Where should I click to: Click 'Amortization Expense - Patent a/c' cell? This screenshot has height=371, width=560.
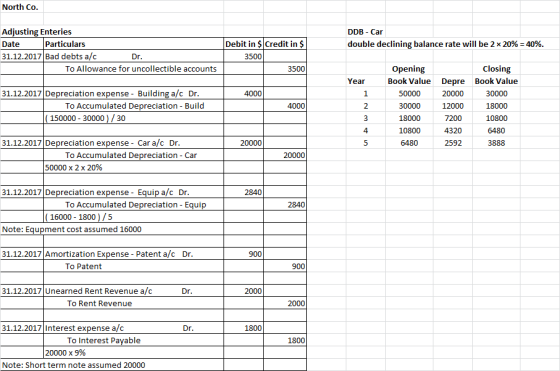134,254
